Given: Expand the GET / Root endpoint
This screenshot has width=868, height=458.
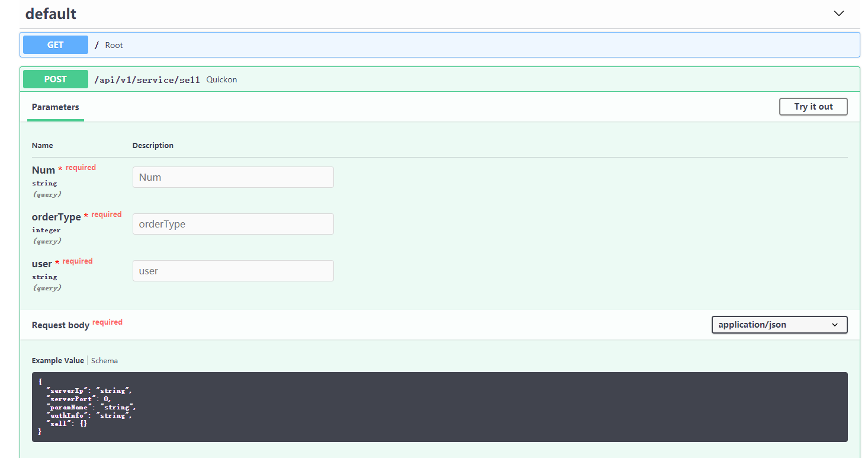Looking at the screenshot, I should point(439,44).
